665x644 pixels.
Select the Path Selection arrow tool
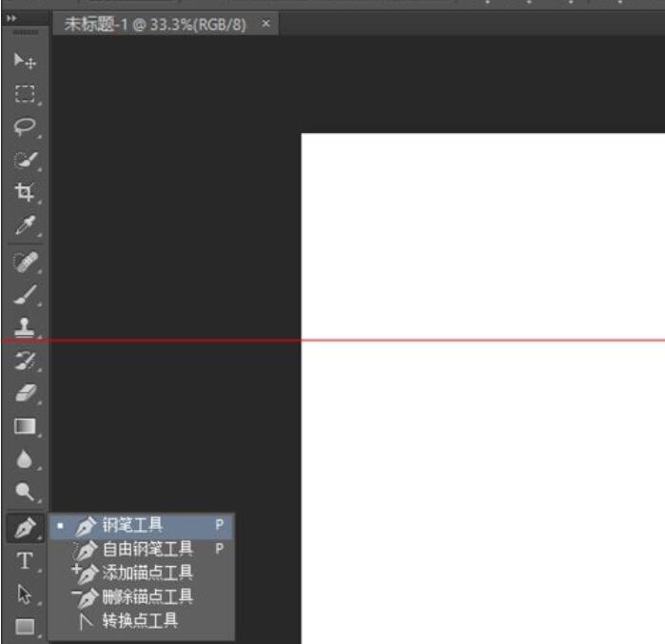click(25, 594)
